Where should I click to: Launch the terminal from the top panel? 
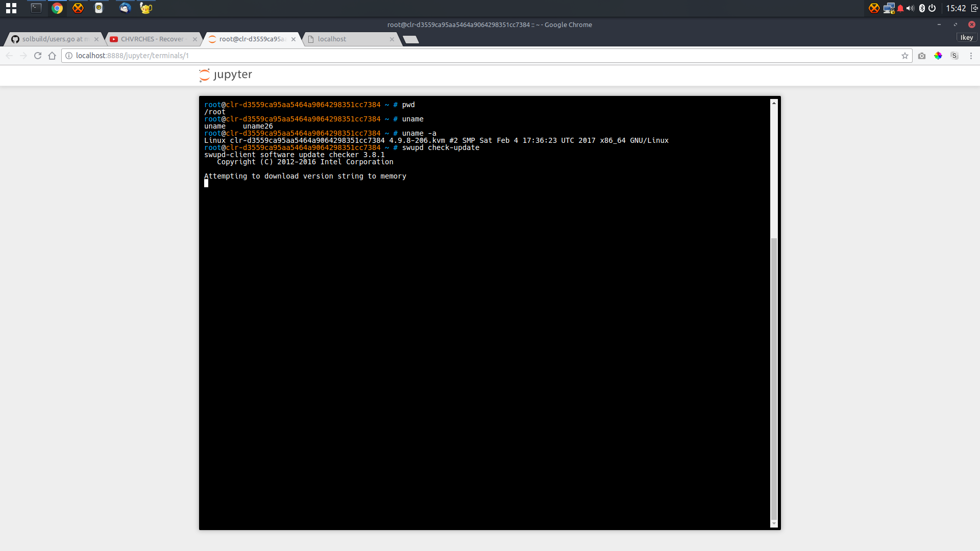[36, 8]
